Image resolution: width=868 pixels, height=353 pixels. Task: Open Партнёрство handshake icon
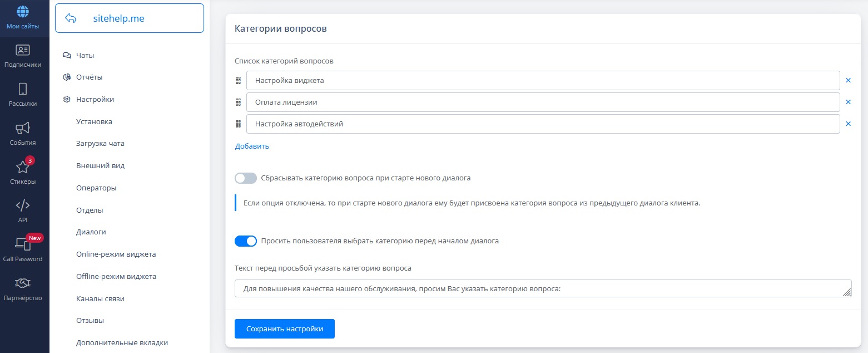[23, 283]
